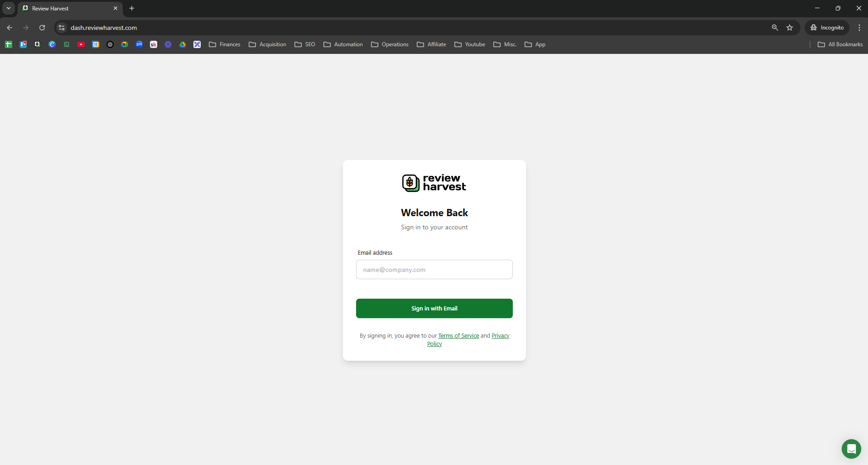Open the purple crossed-tools bookmark icon
The image size is (868, 465).
tap(197, 44)
